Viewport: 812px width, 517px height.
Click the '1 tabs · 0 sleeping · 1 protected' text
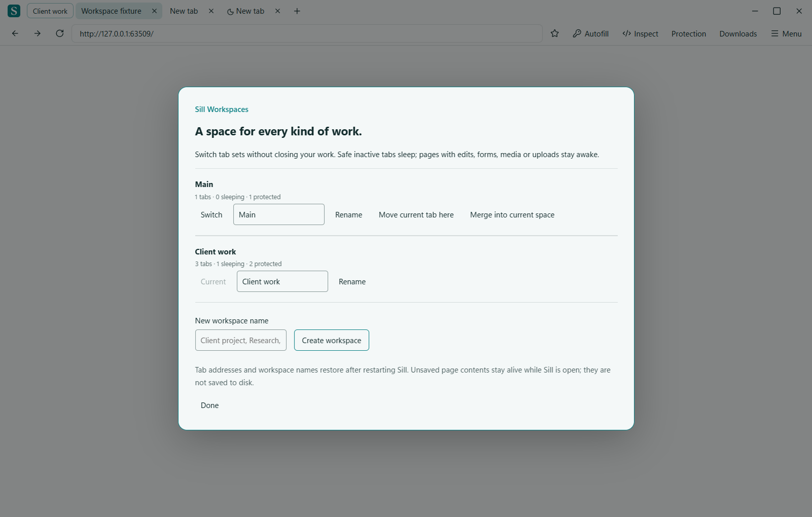pyautogui.click(x=238, y=197)
